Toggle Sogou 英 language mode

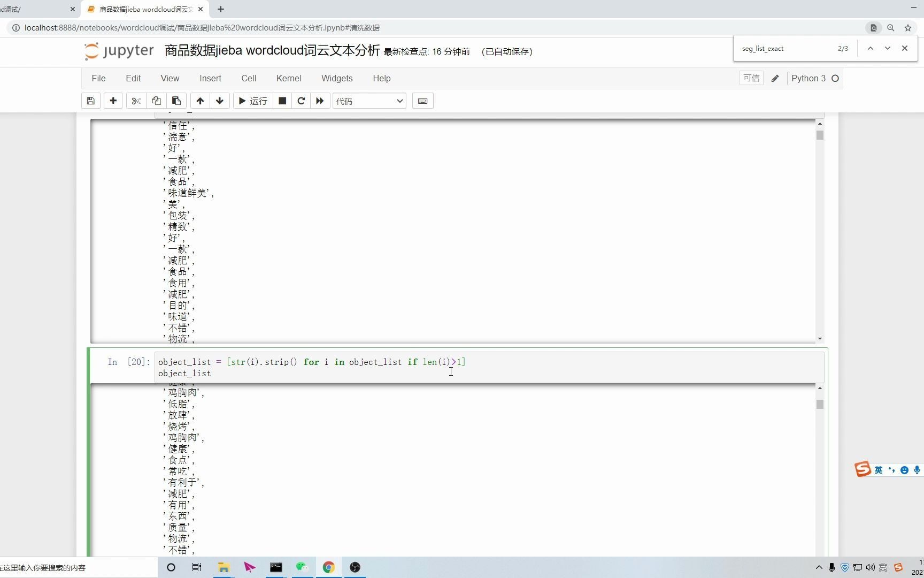tap(878, 470)
